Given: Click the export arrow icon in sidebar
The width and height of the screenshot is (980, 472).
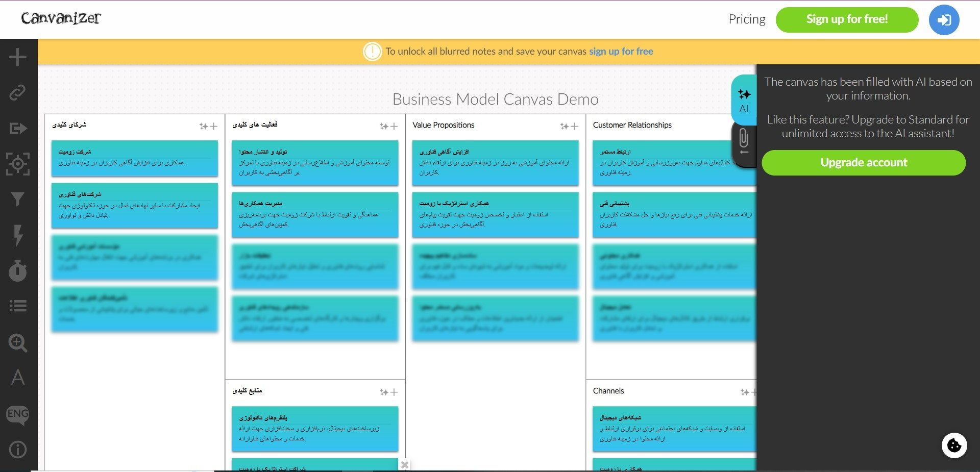Looking at the screenshot, I should click(x=18, y=128).
